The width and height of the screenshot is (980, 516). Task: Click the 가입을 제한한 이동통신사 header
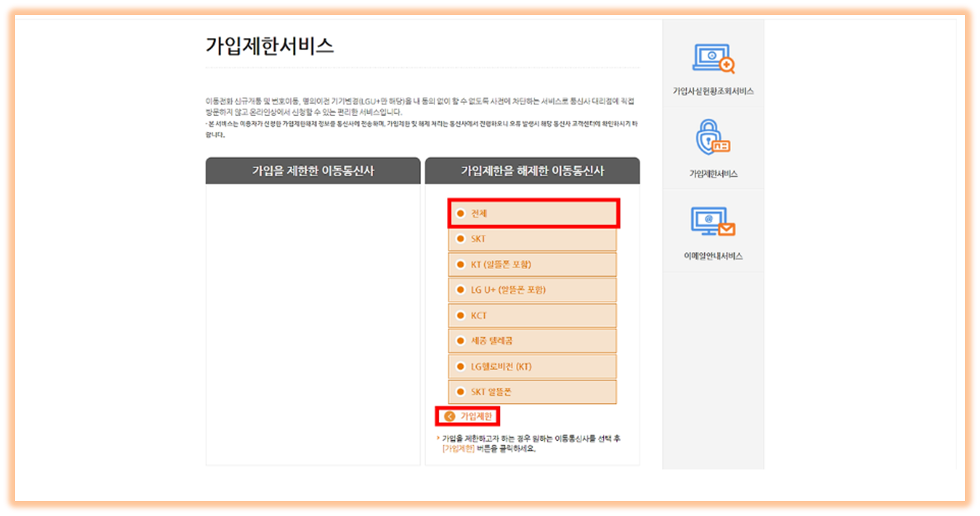313,170
